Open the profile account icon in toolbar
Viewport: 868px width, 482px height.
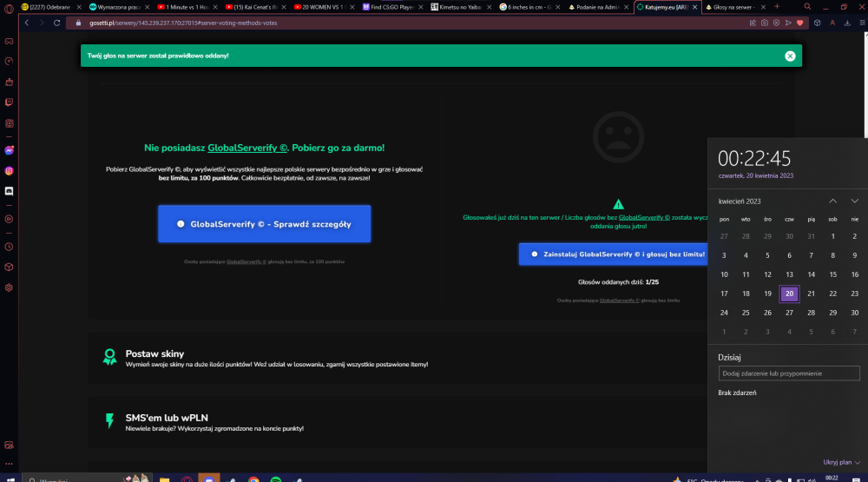pyautogui.click(x=832, y=23)
